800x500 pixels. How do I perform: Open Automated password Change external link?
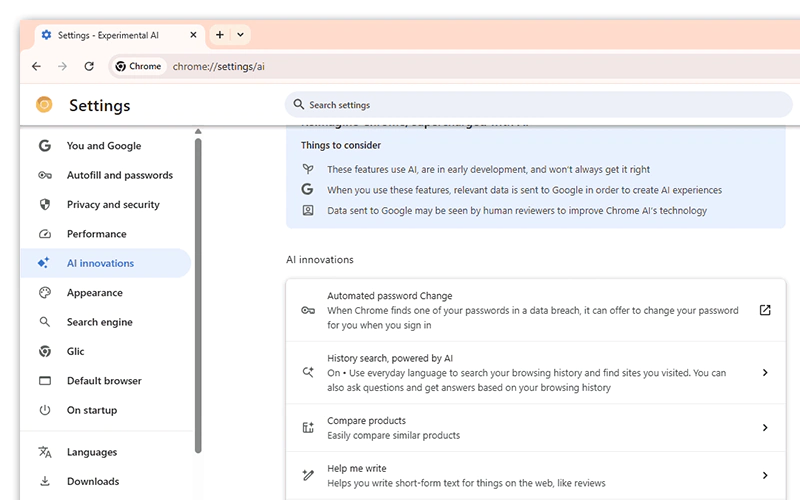765,310
